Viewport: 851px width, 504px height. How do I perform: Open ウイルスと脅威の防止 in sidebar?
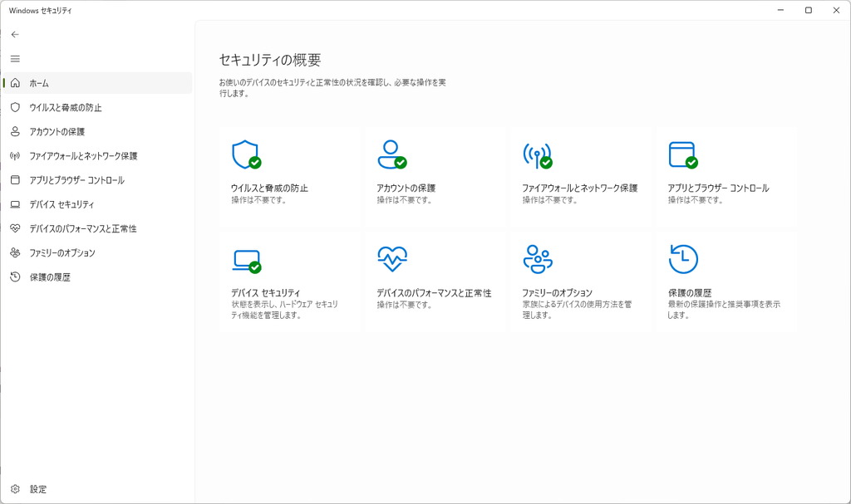coord(98,107)
